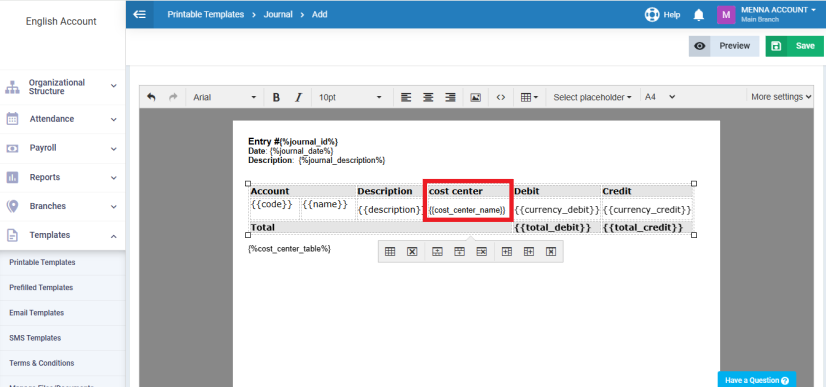Delete column in table toolbar
The height and width of the screenshot is (387, 826).
point(550,252)
